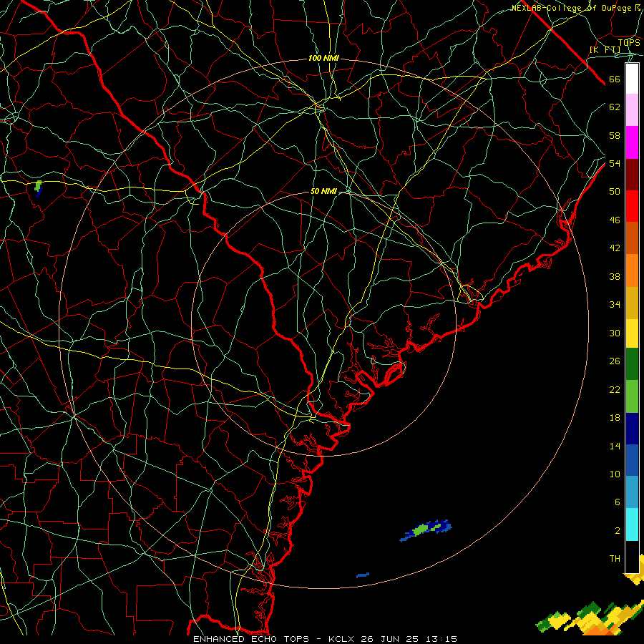Click the light green legend swatch
Viewport: 644px width, 644px height.
[632, 396]
